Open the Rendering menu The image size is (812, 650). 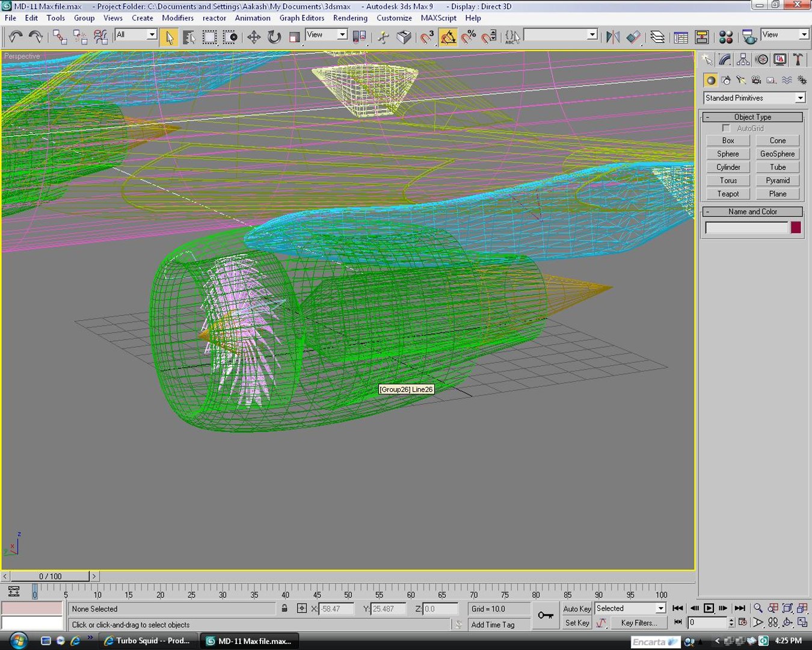(350, 18)
